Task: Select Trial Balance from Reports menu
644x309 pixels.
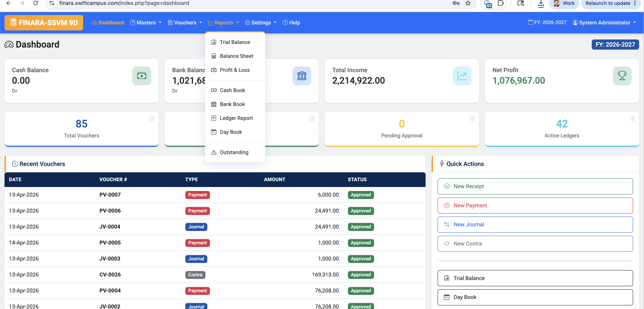Action: [235, 42]
